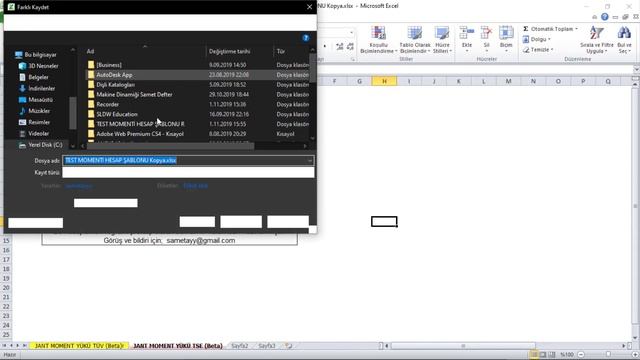Select Yerel Disk (C:) in navigation pane

point(40,145)
